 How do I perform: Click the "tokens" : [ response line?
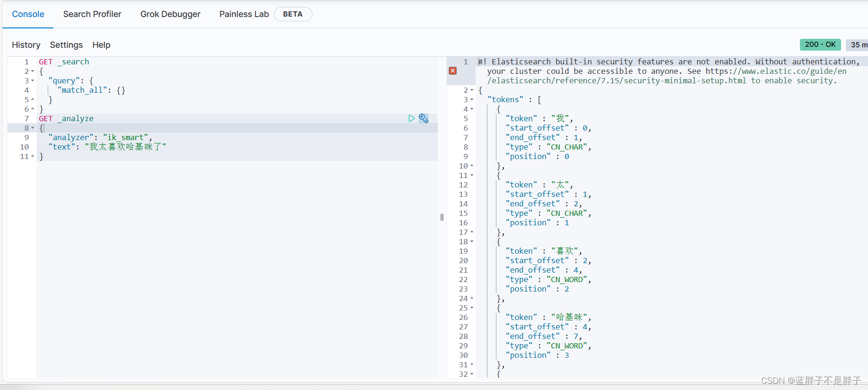click(514, 99)
